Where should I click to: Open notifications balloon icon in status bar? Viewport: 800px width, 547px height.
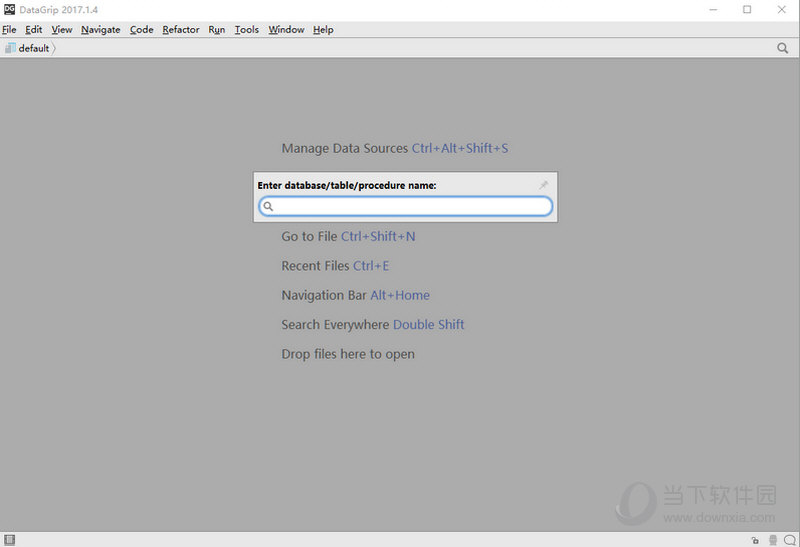click(790, 540)
